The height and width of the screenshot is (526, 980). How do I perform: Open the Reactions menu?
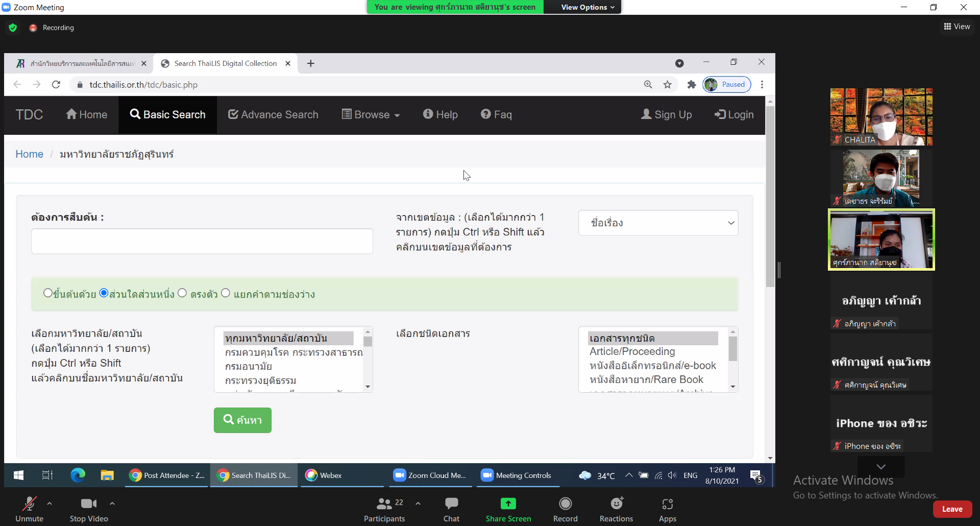(x=616, y=504)
